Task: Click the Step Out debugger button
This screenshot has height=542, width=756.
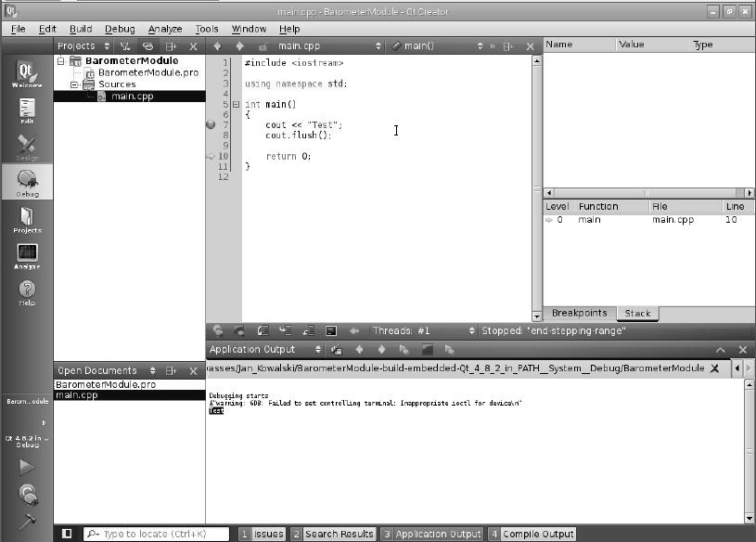Action: [308, 330]
